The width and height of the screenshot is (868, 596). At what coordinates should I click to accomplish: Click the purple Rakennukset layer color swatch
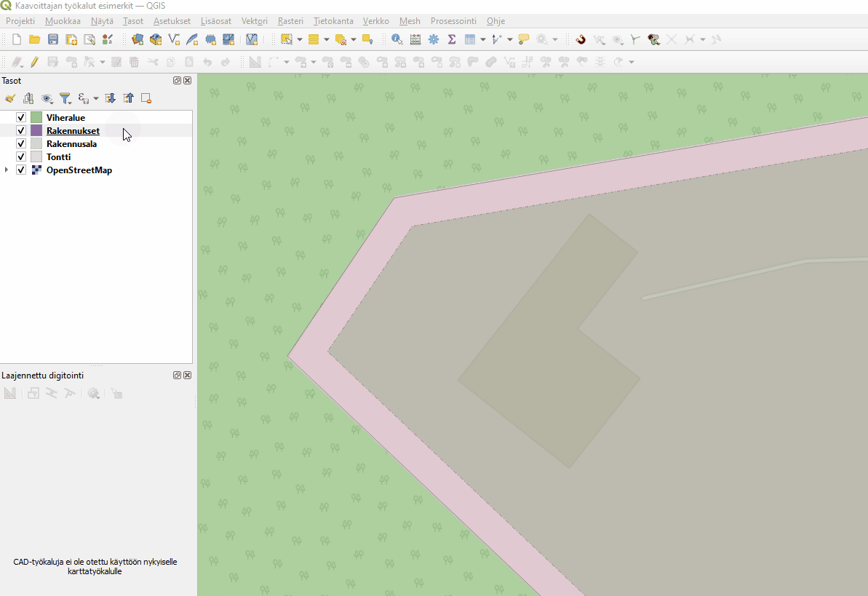point(36,131)
